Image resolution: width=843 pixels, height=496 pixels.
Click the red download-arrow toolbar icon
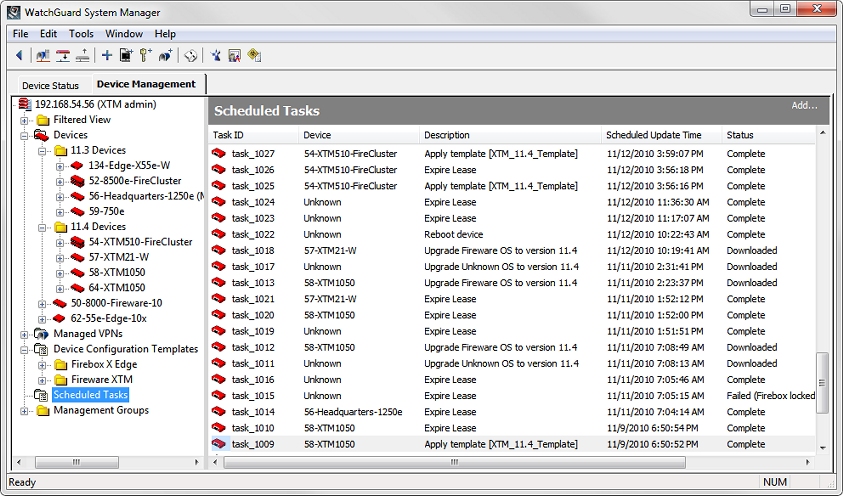[63, 56]
